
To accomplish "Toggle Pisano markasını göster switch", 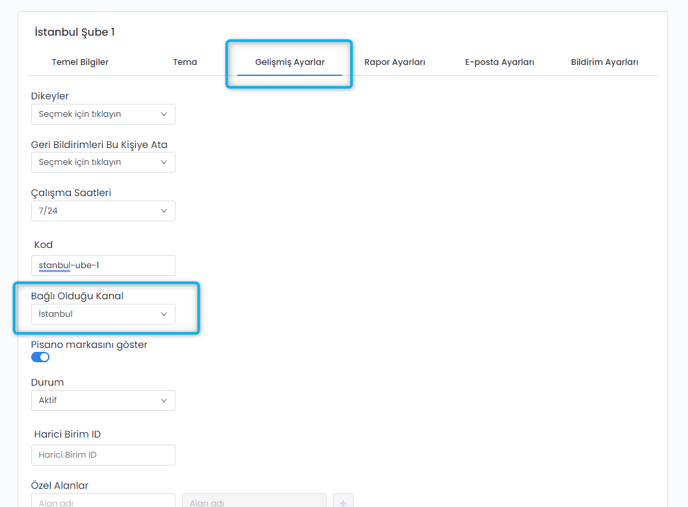I will pyautogui.click(x=40, y=357).
